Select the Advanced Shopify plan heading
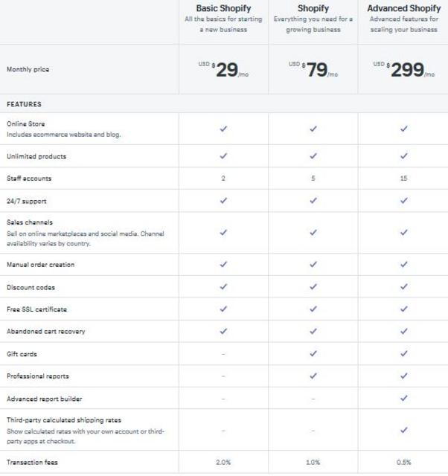The width and height of the screenshot is (448, 476). (403, 8)
